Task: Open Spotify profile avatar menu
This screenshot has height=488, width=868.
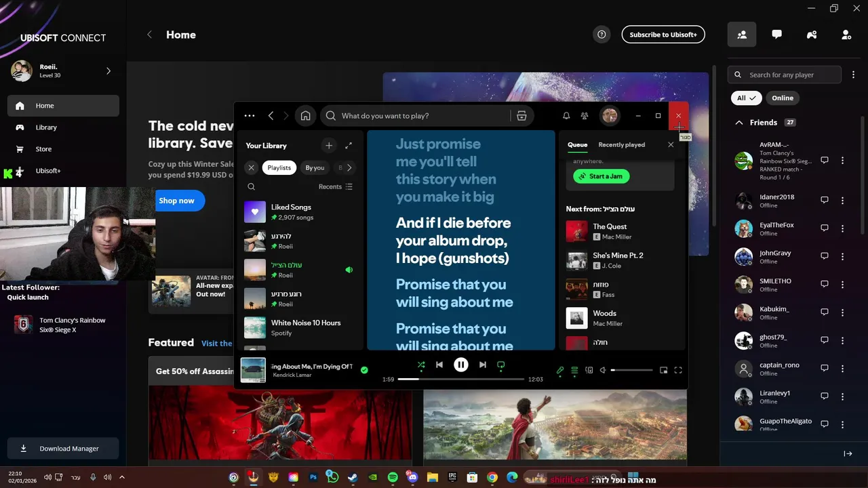Action: (x=610, y=116)
